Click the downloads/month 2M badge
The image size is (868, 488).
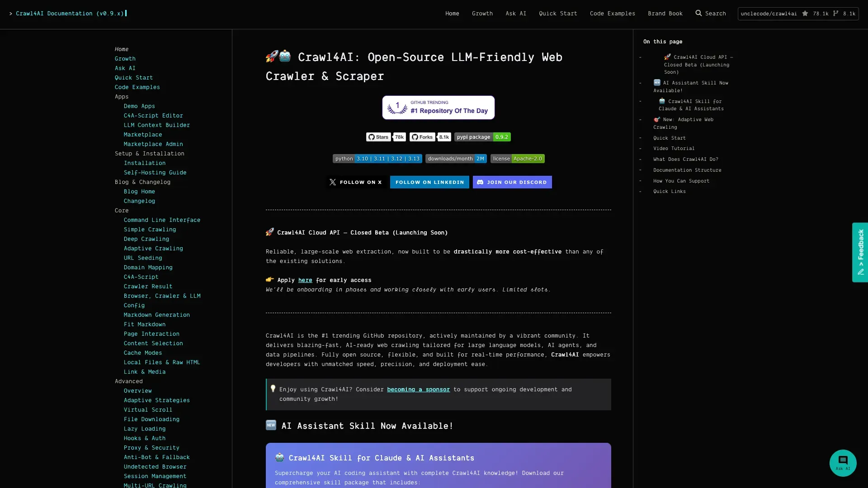(x=456, y=159)
